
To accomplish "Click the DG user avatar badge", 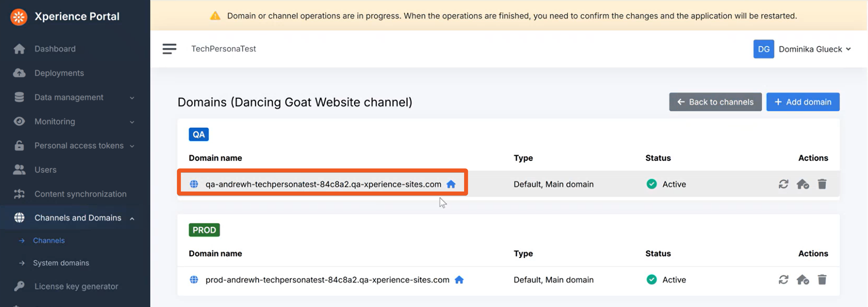I will pyautogui.click(x=763, y=49).
